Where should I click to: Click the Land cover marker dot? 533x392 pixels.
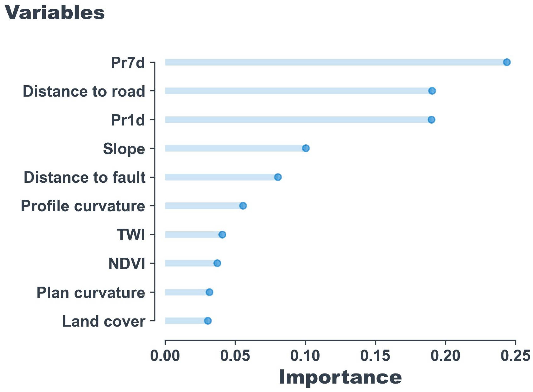[x=208, y=321]
